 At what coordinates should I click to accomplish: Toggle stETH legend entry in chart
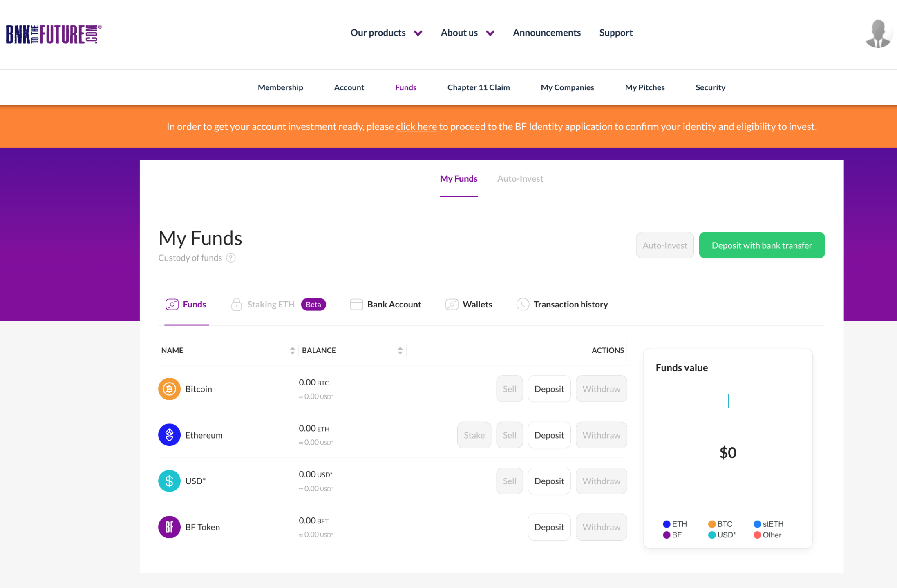coord(768,524)
